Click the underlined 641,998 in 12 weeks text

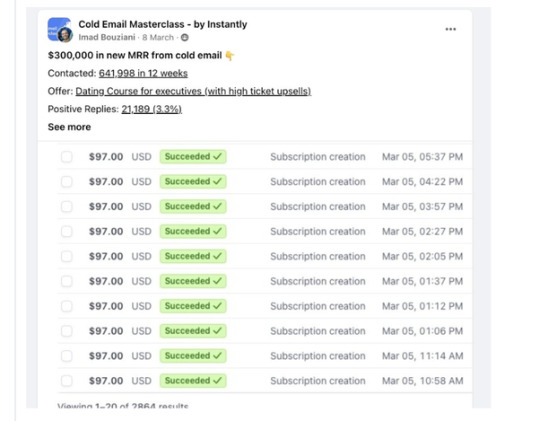point(143,73)
